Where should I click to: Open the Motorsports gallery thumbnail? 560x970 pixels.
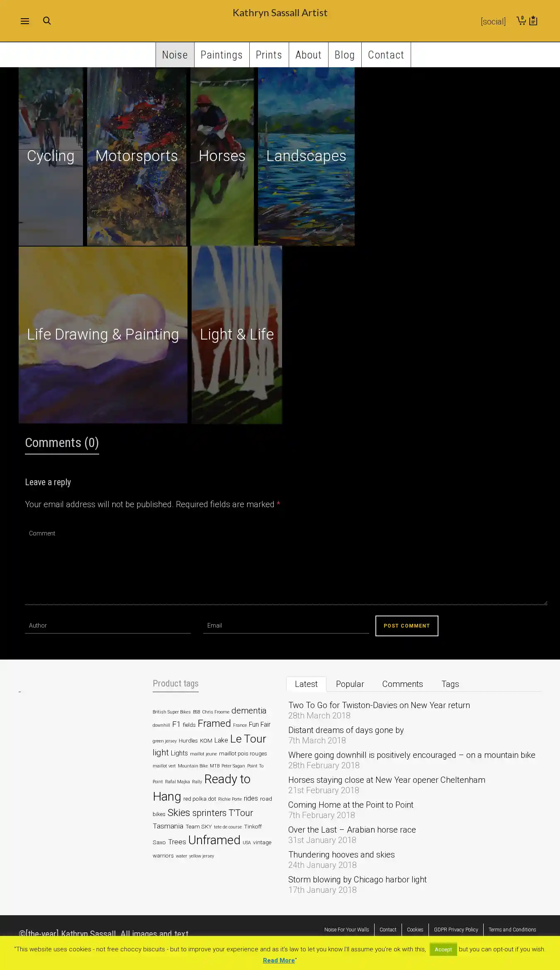click(x=136, y=156)
